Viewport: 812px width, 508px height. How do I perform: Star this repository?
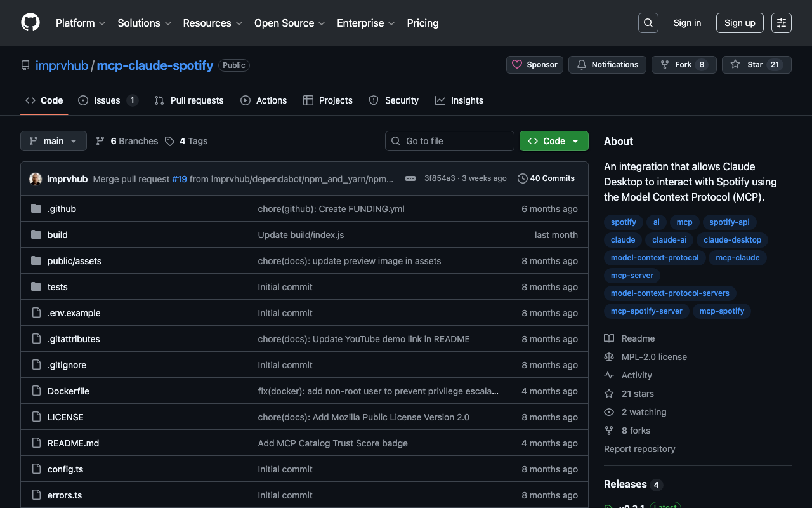tap(756, 65)
